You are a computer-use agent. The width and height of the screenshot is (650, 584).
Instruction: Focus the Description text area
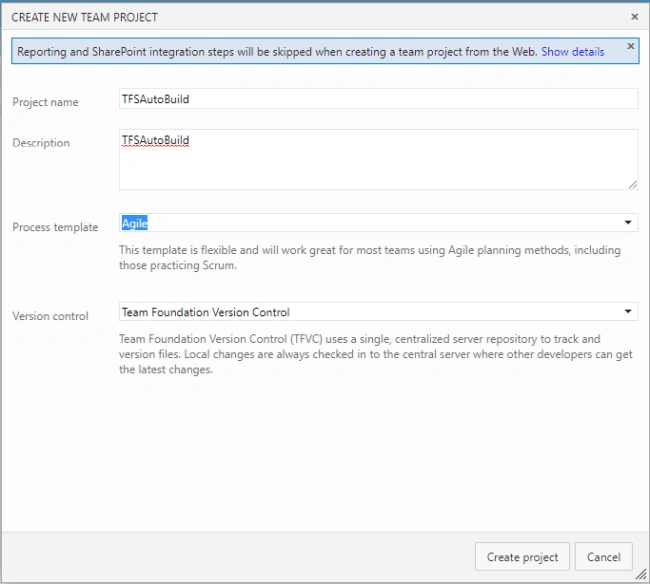click(x=378, y=160)
